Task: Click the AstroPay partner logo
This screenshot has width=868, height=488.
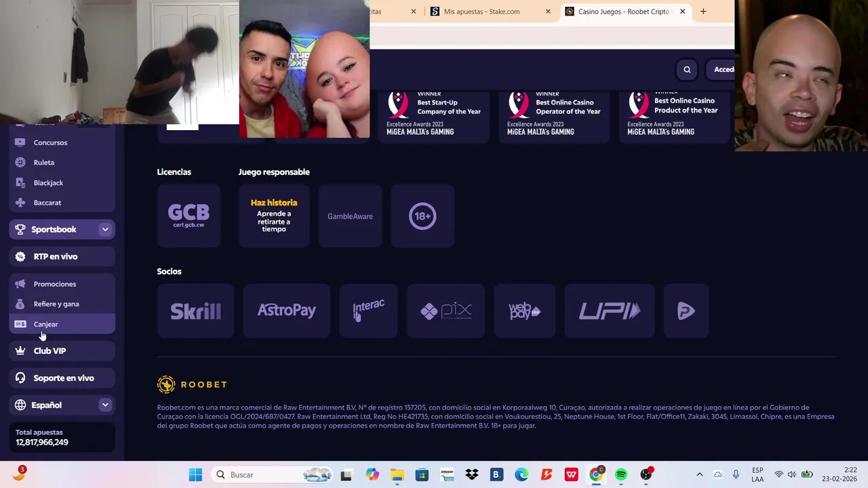Action: pos(286,311)
